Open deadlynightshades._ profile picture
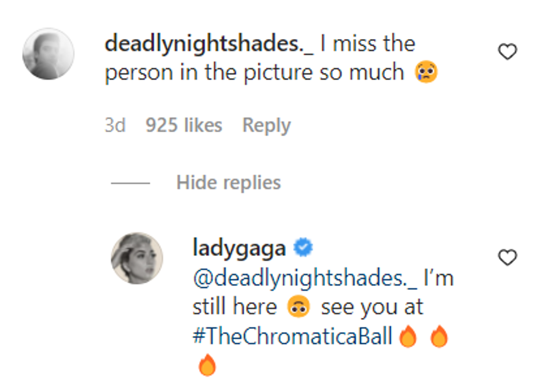This screenshot has width=538, height=392. [x=48, y=54]
